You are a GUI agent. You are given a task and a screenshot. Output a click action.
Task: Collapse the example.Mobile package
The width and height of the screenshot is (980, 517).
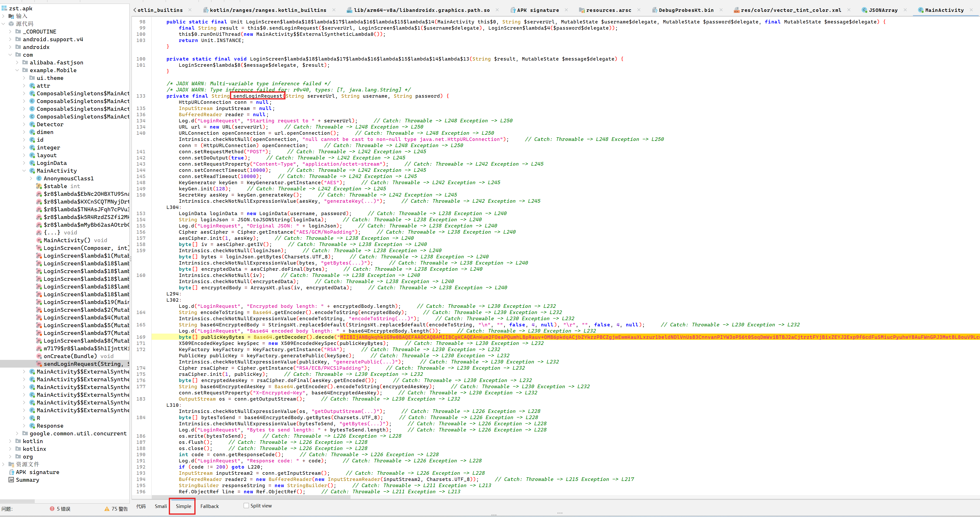(17, 70)
